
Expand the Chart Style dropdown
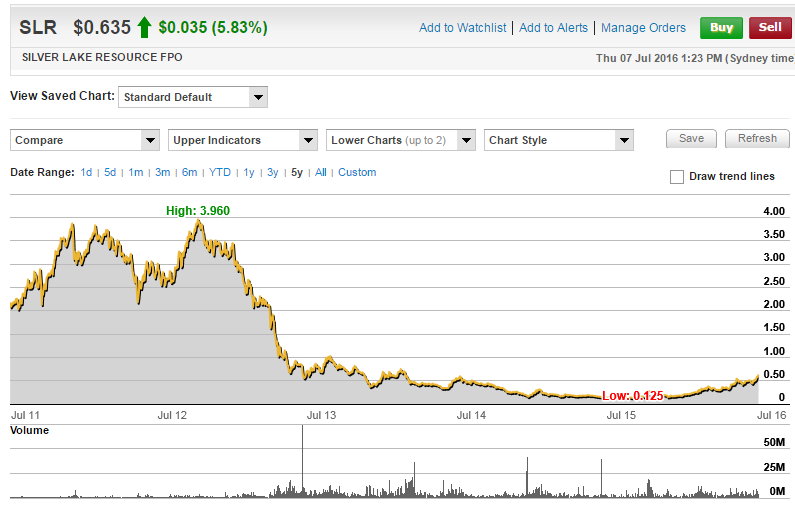tap(559, 140)
